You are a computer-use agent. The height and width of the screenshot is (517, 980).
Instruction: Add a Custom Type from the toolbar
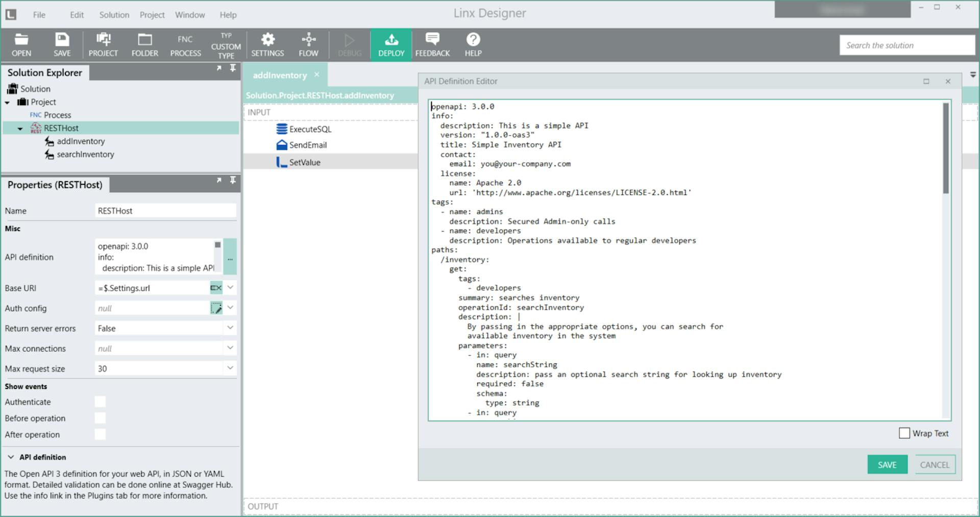click(225, 44)
